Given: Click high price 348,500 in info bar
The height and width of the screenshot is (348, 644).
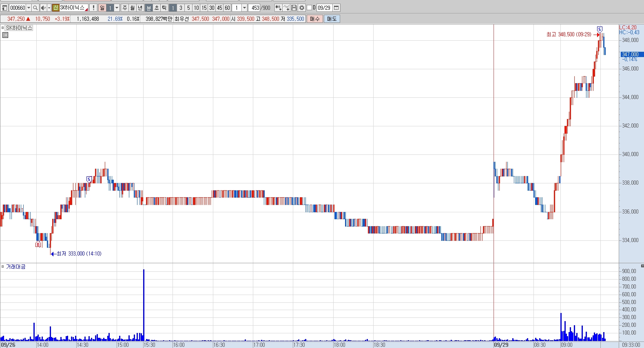Looking at the screenshot, I should pos(270,19).
